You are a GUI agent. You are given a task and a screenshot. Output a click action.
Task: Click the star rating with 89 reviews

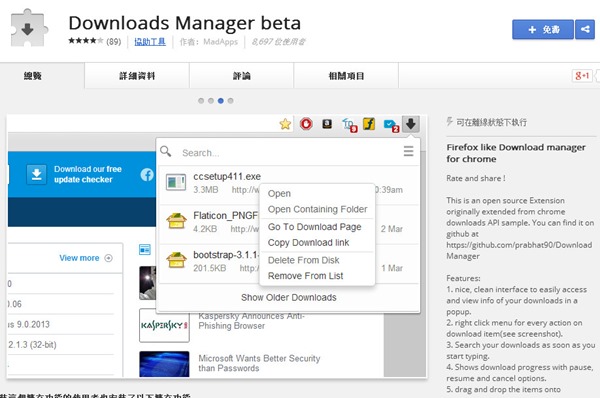click(95, 41)
